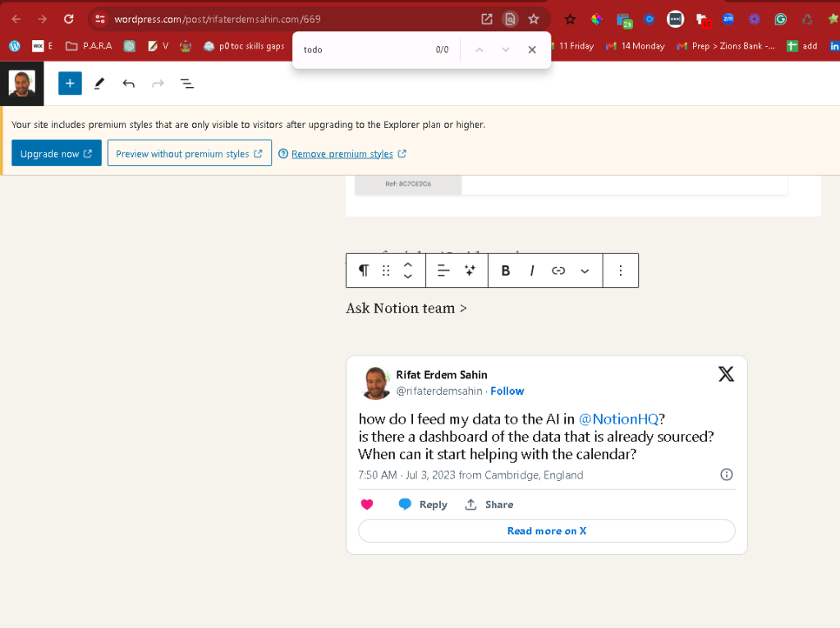Screen dimensions: 840x628
Task: Open page in app icon in address bar
Action: (486, 19)
